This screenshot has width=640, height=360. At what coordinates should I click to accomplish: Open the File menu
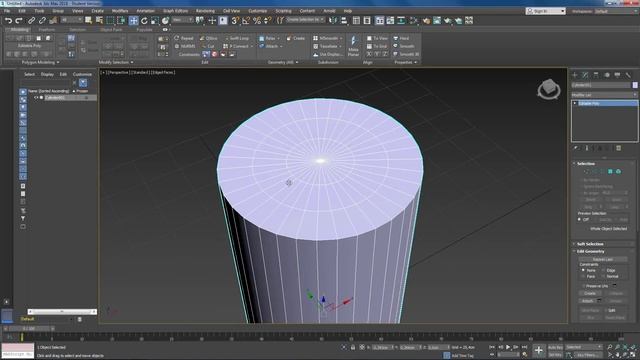click(x=7, y=11)
